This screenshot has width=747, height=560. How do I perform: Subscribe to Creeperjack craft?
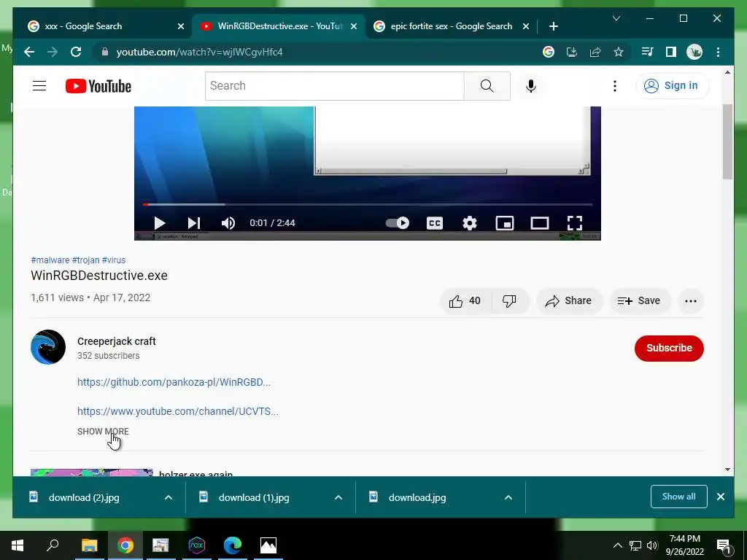[669, 348]
